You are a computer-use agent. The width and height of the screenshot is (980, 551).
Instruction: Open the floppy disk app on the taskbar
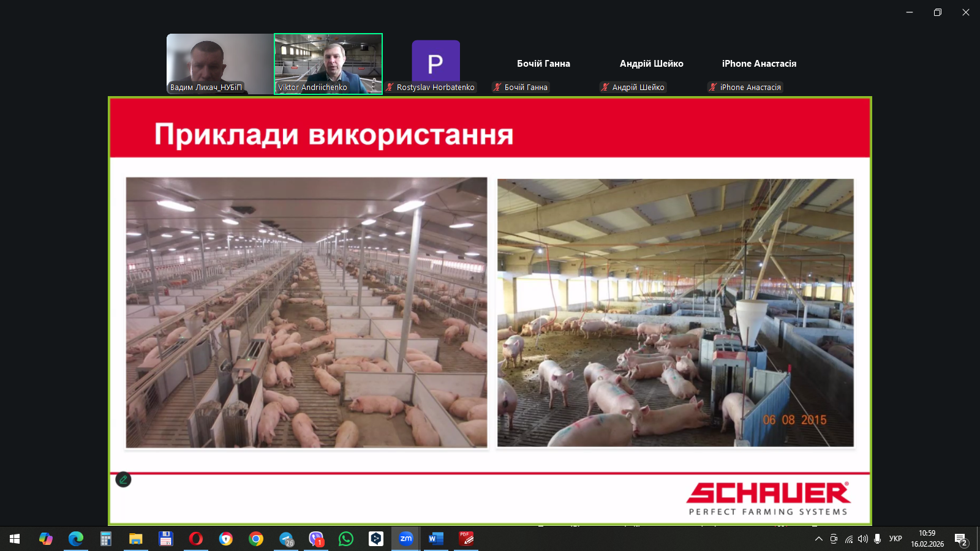[166, 539]
